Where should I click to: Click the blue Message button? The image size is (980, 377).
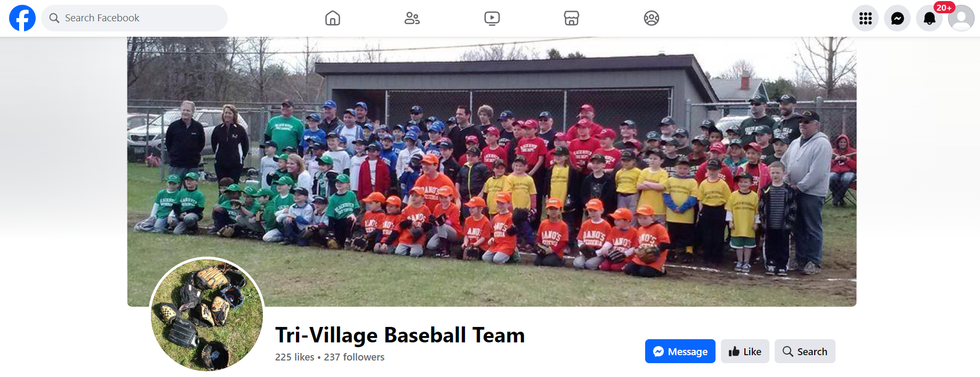pyautogui.click(x=680, y=351)
